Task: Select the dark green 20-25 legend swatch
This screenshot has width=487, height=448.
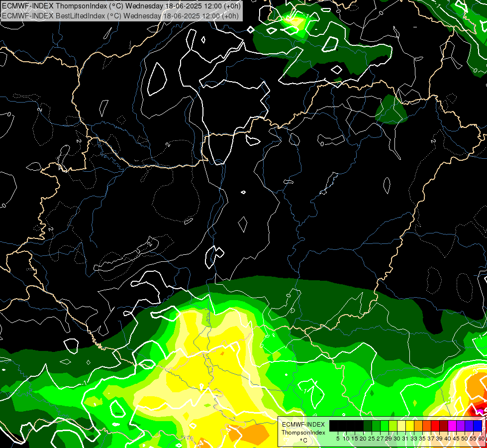Action: tap(368, 426)
